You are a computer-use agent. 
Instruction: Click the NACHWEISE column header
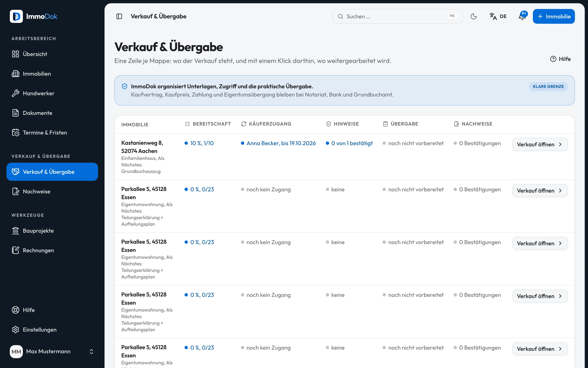(x=473, y=124)
